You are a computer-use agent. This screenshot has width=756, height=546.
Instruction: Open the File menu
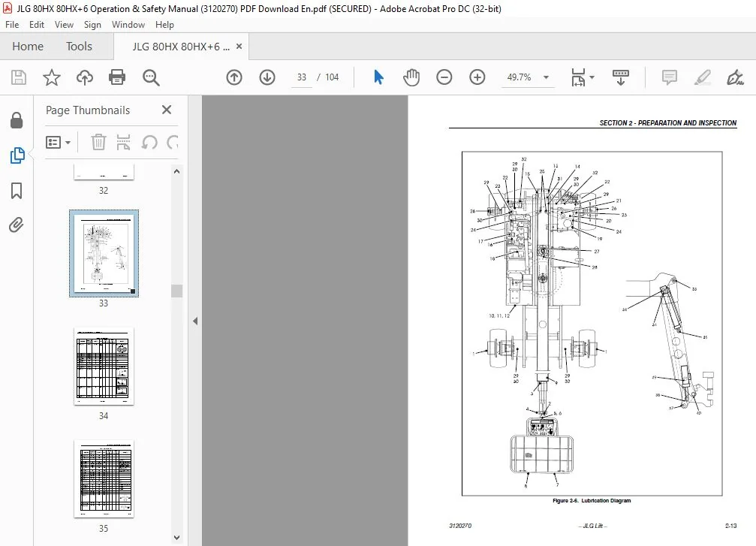tap(12, 25)
